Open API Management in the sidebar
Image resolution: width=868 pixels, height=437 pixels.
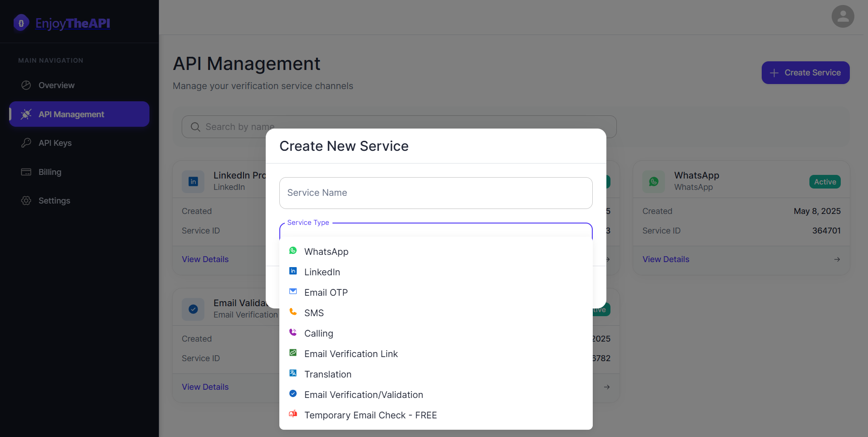click(79, 114)
